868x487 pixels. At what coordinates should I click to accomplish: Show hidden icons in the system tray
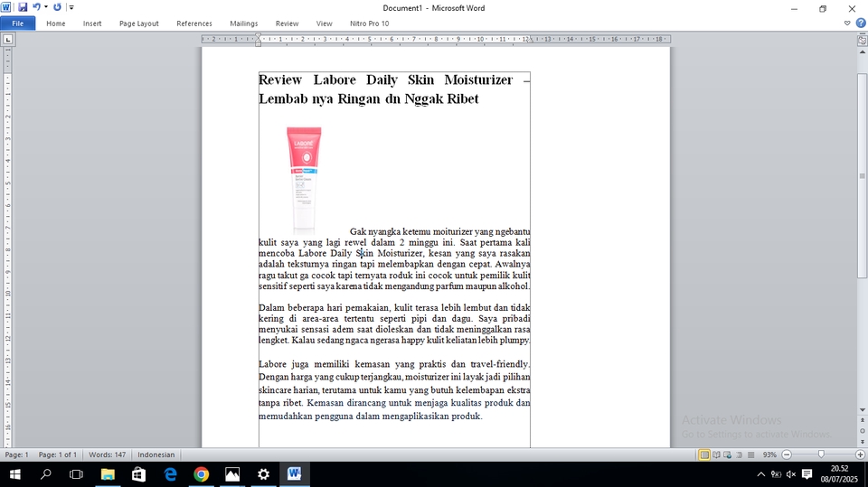[x=760, y=474]
